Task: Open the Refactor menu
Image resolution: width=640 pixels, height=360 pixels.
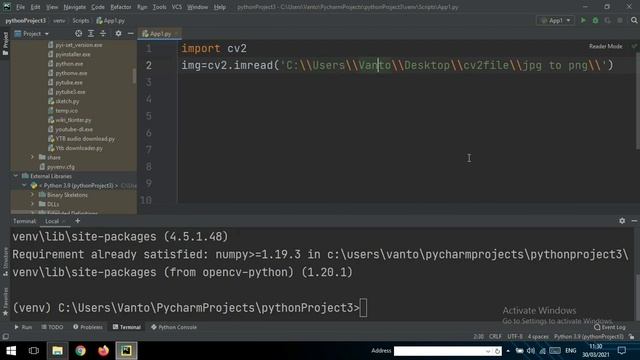Action: click(x=121, y=7)
